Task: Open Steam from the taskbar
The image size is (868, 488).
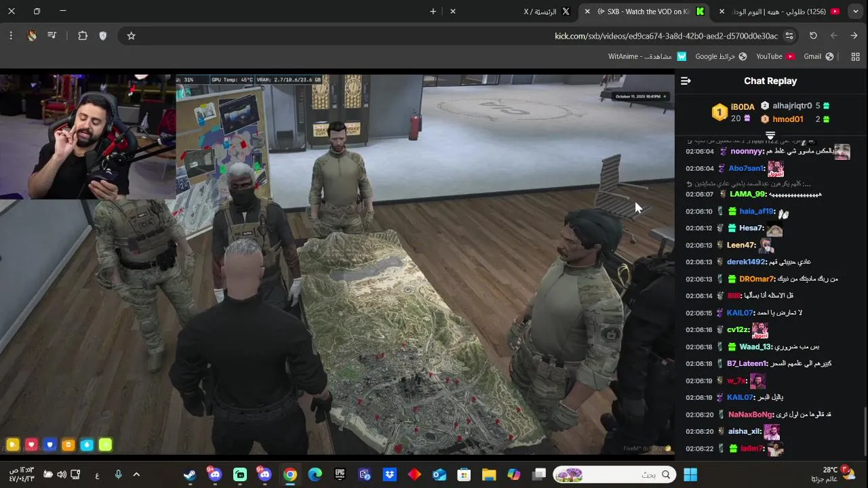Action: point(190,474)
